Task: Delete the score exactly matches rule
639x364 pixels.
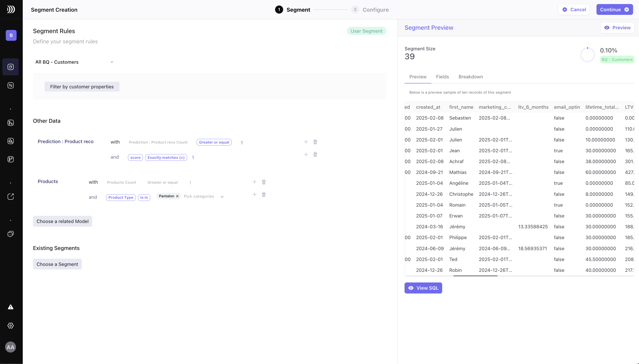Action: click(315, 155)
